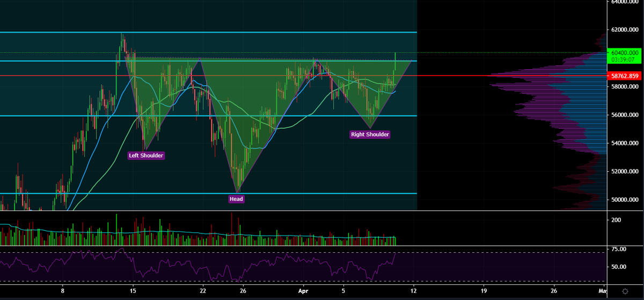Click date 26 before Apr on time axis

point(243,291)
